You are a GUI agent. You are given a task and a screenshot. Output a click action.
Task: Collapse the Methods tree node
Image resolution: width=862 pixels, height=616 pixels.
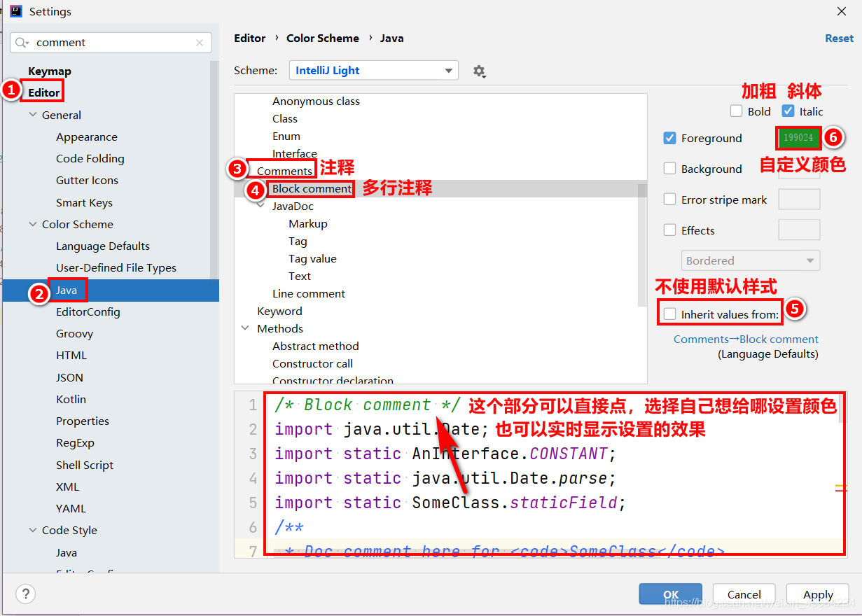[x=245, y=328]
